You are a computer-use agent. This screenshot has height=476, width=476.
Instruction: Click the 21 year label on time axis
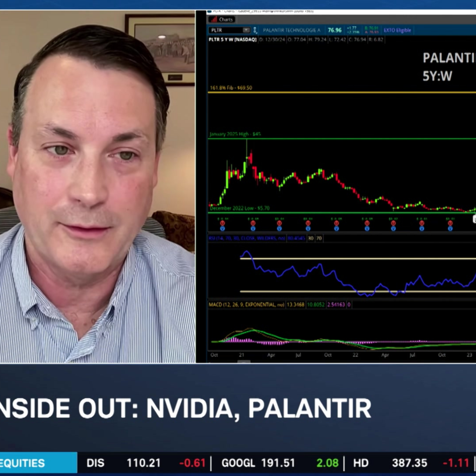[241, 355]
